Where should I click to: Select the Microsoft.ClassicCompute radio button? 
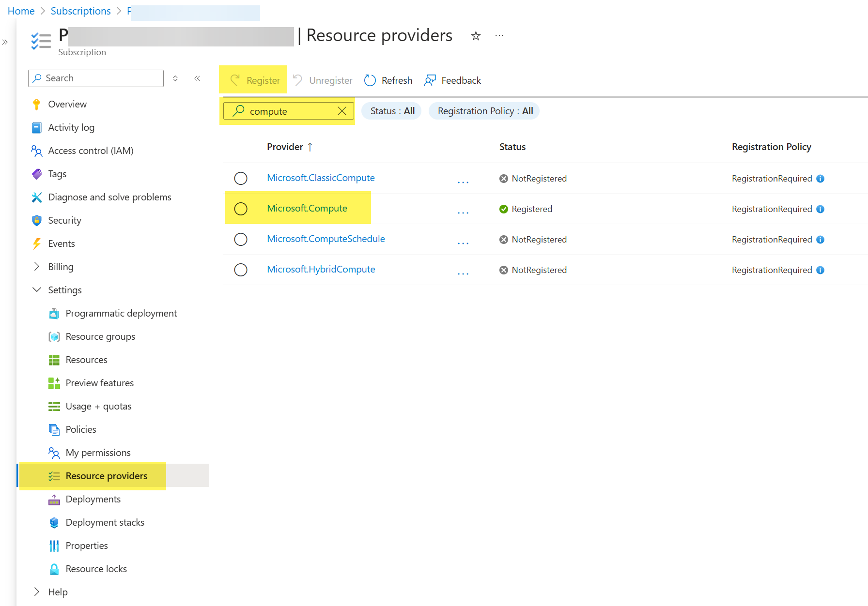point(241,178)
